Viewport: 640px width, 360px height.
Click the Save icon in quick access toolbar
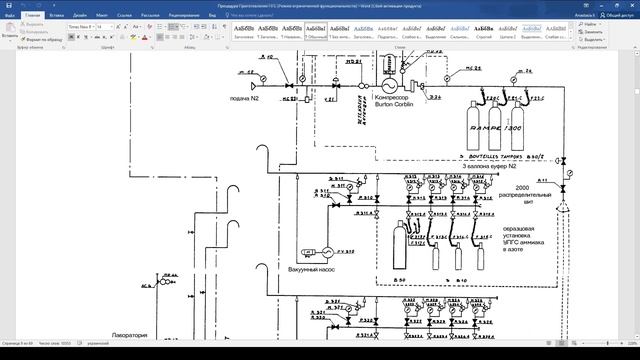(x=9, y=5)
